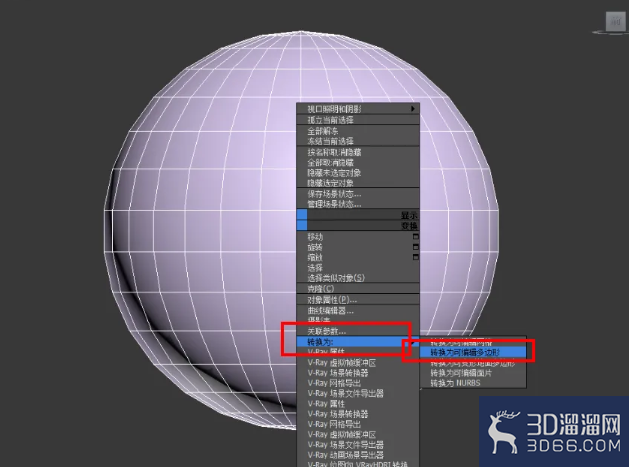The image size is (629, 467).
Task: Select 孤立当前选择 in the context menu
Action: [358, 120]
